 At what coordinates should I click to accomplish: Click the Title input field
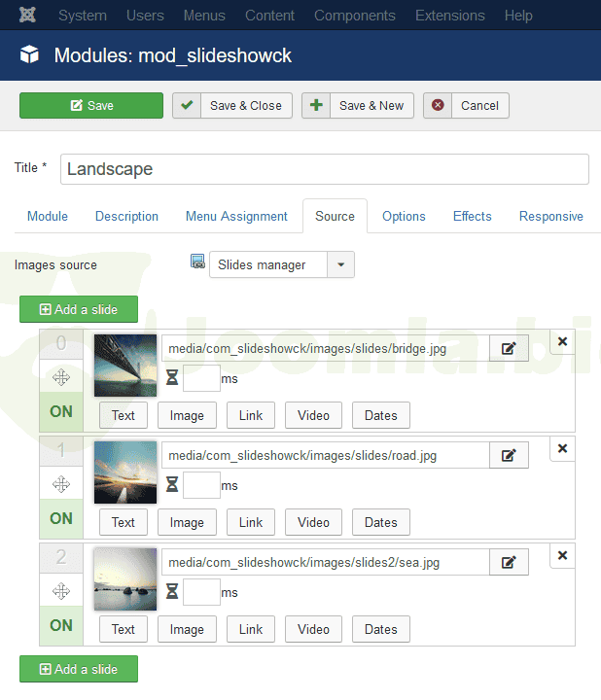click(325, 169)
